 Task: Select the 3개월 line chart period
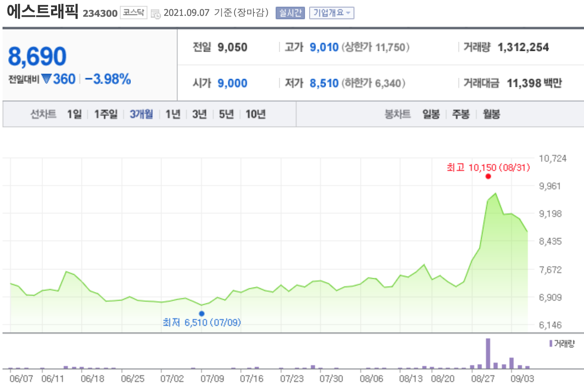141,114
